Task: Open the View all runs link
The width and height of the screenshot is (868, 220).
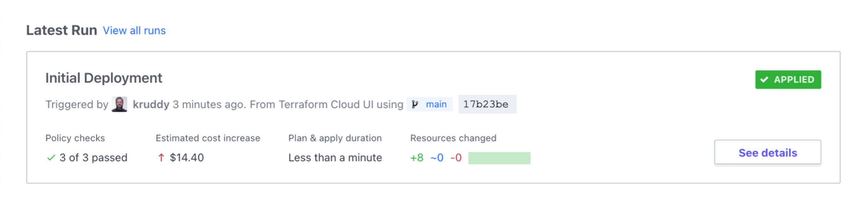Action: (x=134, y=30)
